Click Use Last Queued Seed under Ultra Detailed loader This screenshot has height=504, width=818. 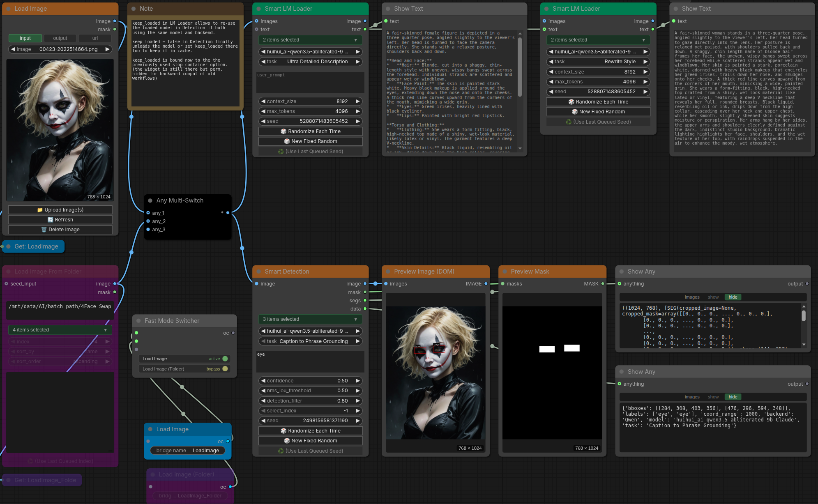pyautogui.click(x=310, y=152)
